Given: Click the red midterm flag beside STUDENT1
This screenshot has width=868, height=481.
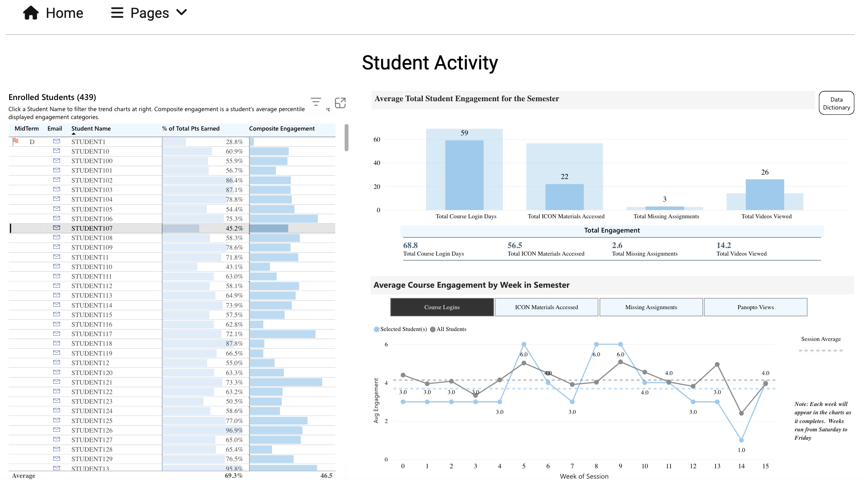Looking at the screenshot, I should (16, 140).
